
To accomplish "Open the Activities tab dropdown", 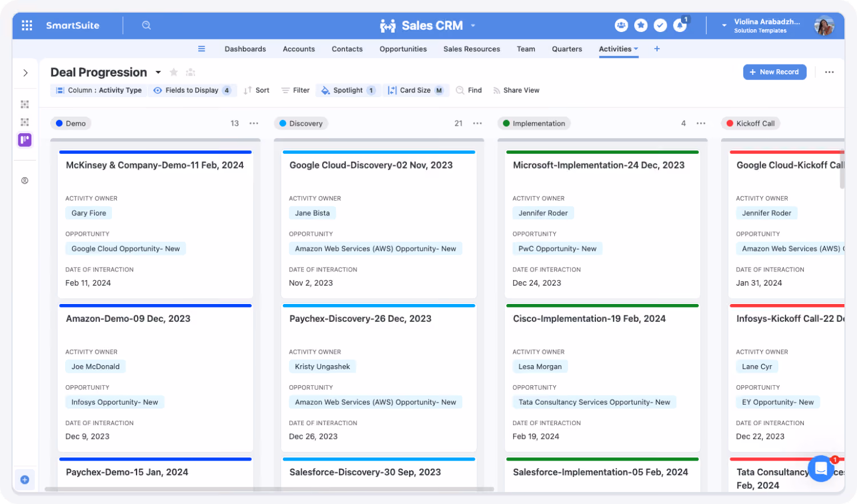I will tap(636, 49).
